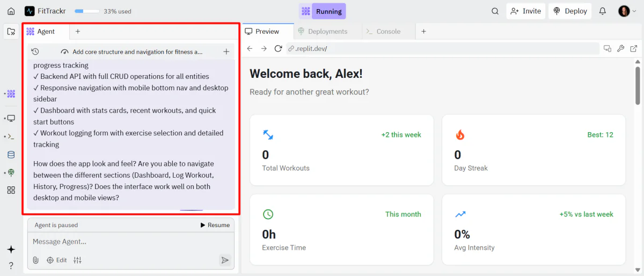644x276 pixels.
Task: Open the Shell tool in sidebar
Action: click(11, 136)
